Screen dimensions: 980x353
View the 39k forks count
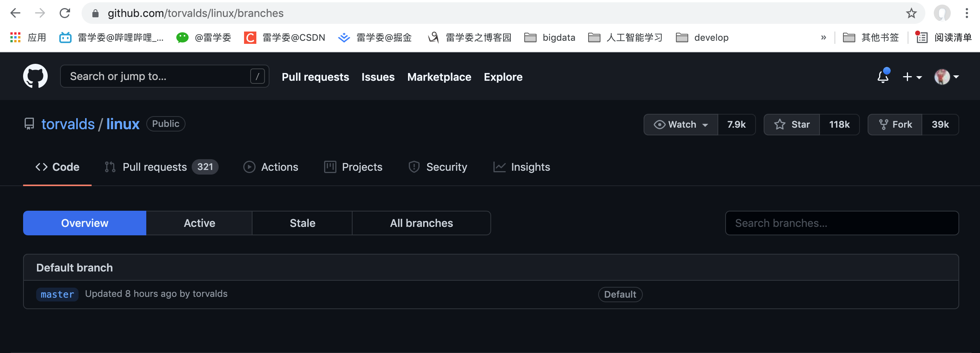[940, 125]
